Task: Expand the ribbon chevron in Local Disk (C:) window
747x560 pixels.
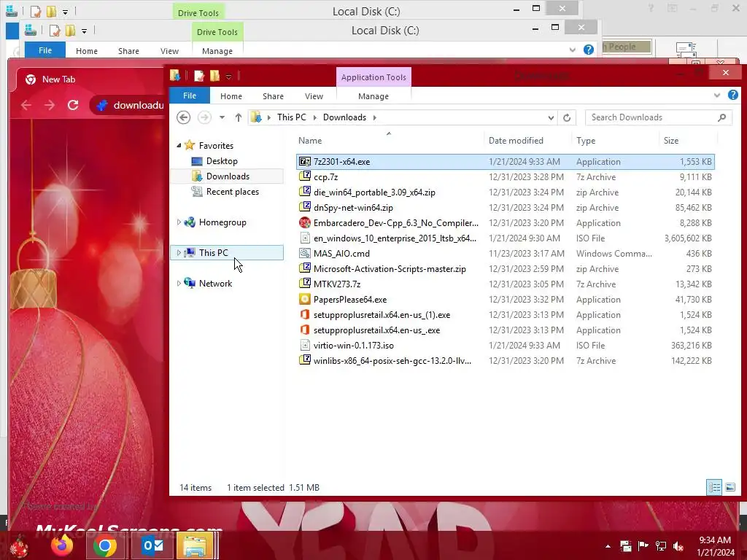Action: 573,50
